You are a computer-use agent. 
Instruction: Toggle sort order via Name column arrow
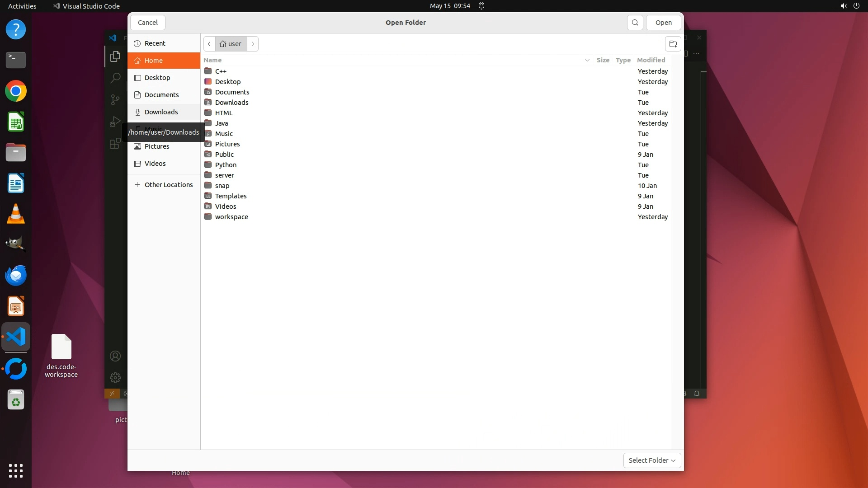pyautogui.click(x=587, y=60)
